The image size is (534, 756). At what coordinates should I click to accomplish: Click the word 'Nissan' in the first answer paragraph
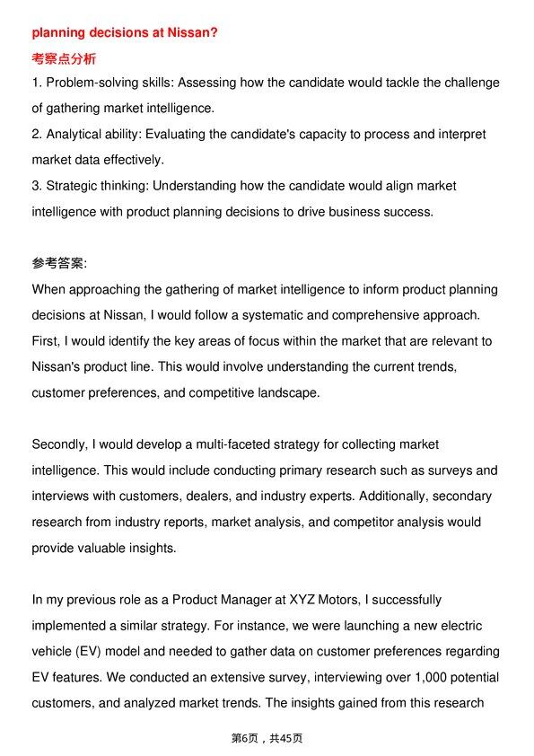click(123, 315)
